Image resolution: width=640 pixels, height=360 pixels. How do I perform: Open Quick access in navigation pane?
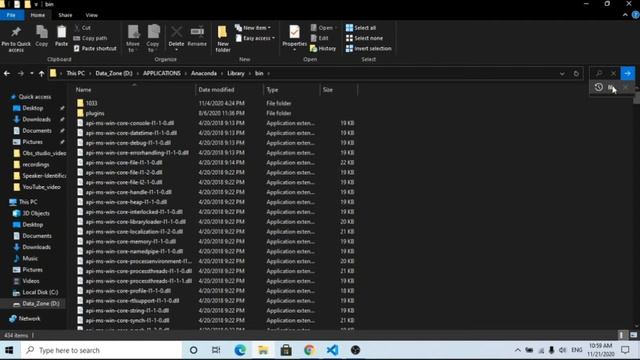[x=35, y=97]
